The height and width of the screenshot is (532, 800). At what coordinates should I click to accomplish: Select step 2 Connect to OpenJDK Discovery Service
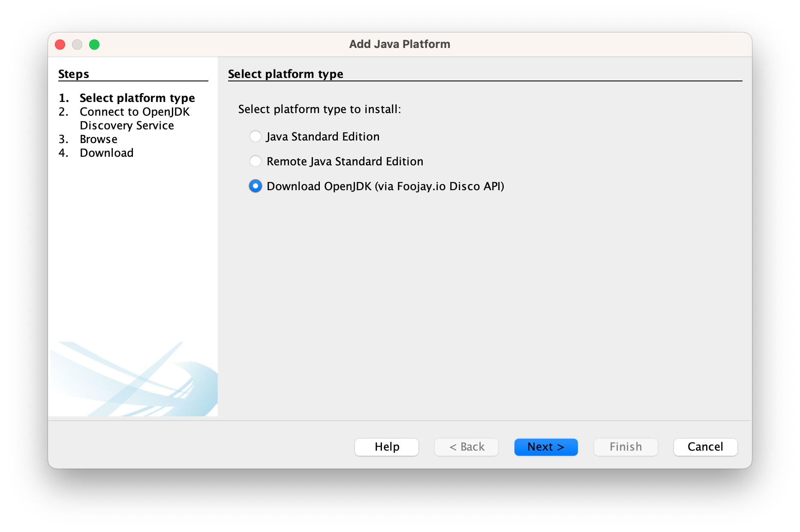click(135, 118)
